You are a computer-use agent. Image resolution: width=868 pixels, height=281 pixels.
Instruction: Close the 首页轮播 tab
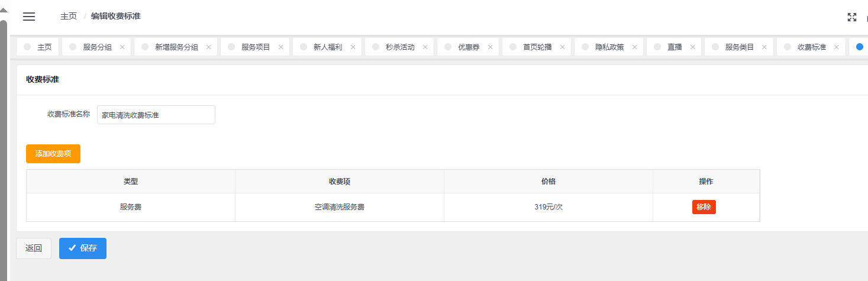562,47
